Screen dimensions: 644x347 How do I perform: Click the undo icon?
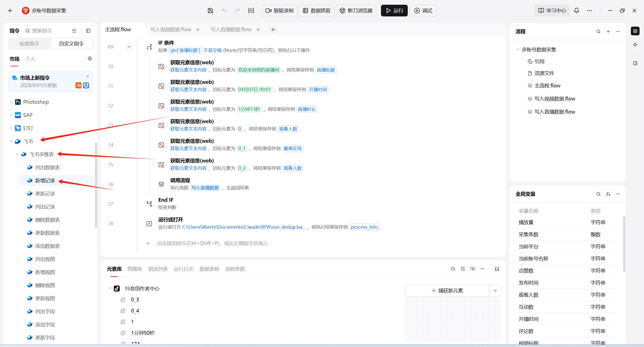[x=224, y=10]
